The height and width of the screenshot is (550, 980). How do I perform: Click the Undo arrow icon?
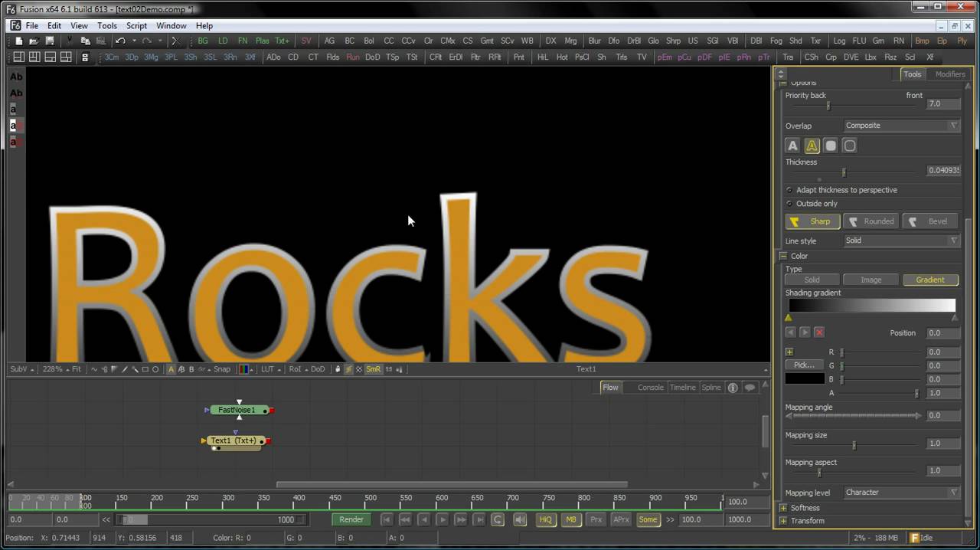(120, 41)
